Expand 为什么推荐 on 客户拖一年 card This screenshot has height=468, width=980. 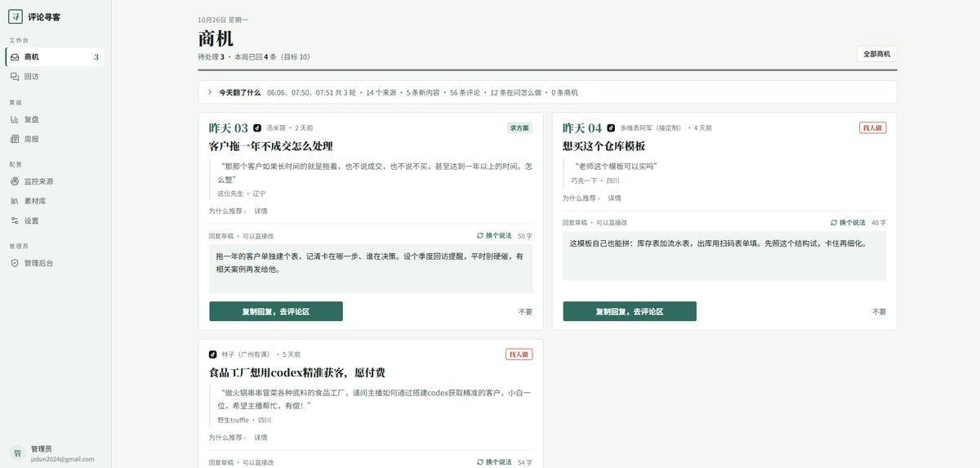click(x=227, y=211)
